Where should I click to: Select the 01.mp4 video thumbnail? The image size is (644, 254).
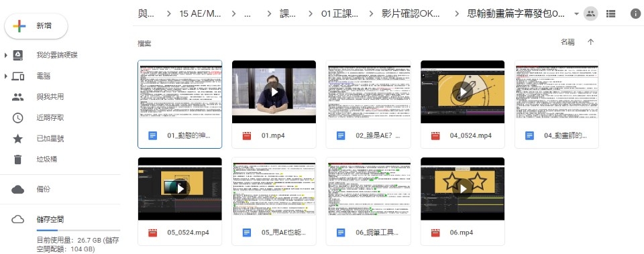click(274, 92)
